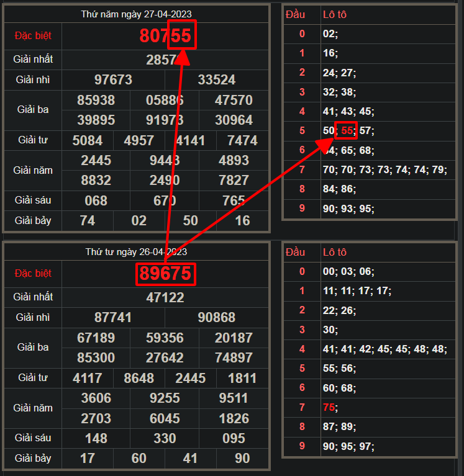Select second prize number 90868

pyautogui.click(x=217, y=318)
